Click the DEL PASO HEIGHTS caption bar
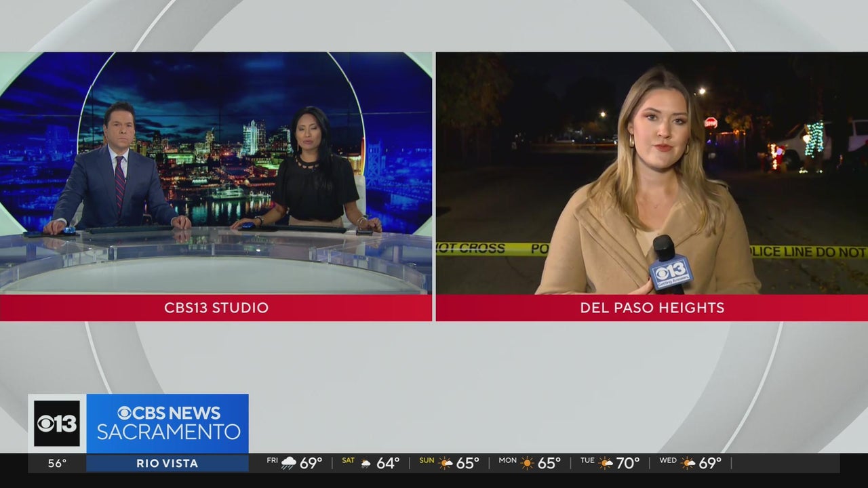Image resolution: width=868 pixels, height=488 pixels. coord(652,308)
